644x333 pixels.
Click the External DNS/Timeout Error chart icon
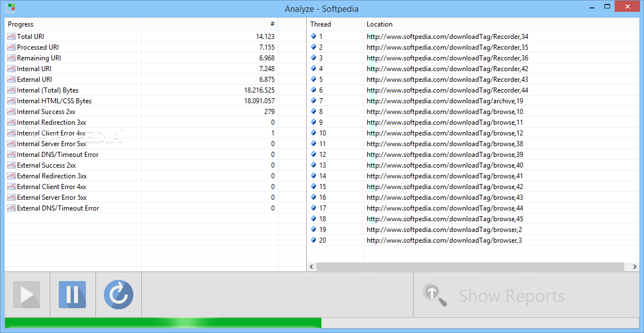coord(11,208)
